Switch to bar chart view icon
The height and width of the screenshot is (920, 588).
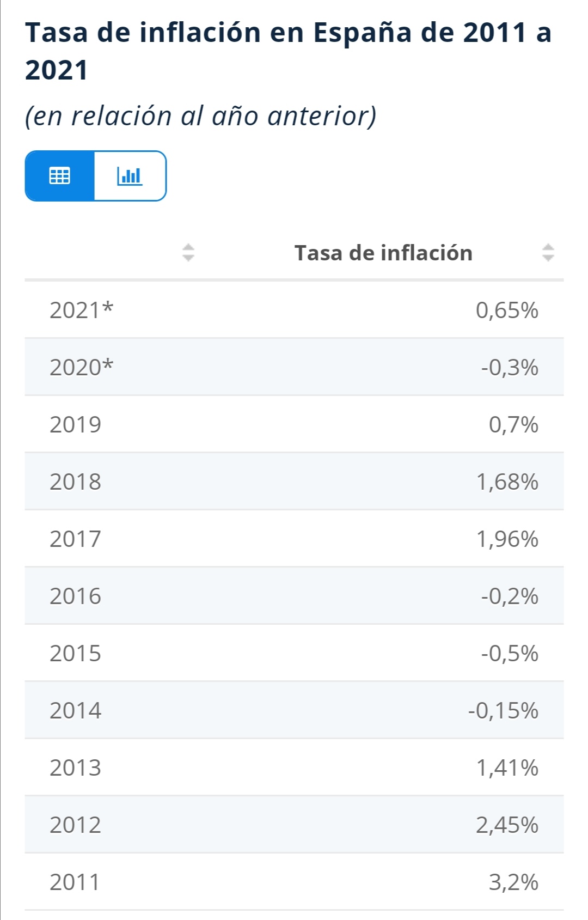pos(130,176)
